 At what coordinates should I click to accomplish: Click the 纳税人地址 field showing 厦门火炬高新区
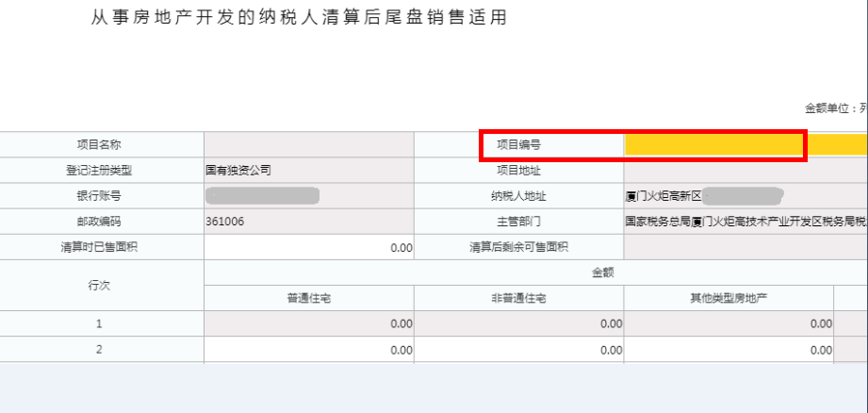click(745, 196)
